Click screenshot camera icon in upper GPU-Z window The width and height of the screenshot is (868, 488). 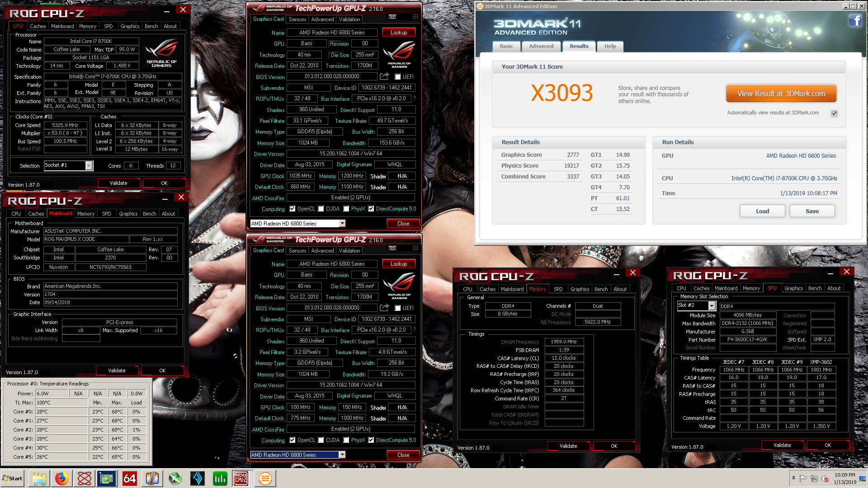coord(392,17)
